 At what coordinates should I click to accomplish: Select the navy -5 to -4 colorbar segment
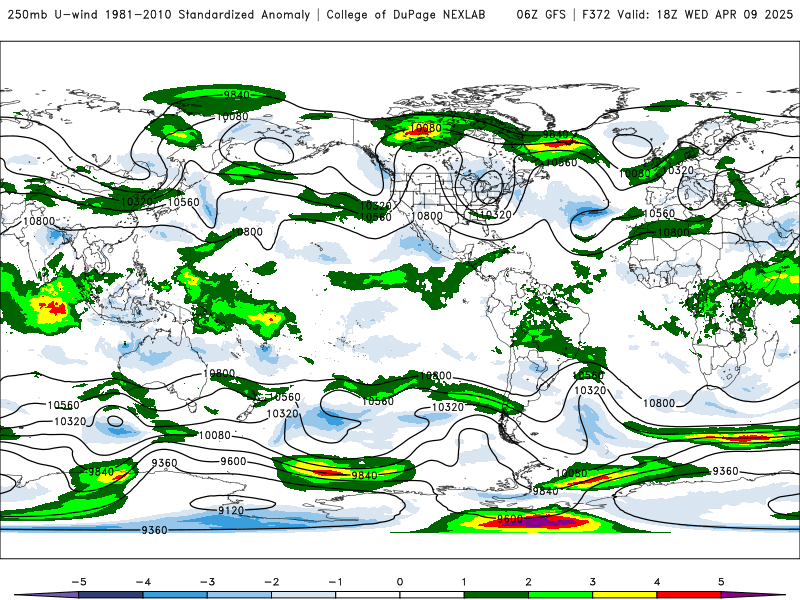point(111,596)
